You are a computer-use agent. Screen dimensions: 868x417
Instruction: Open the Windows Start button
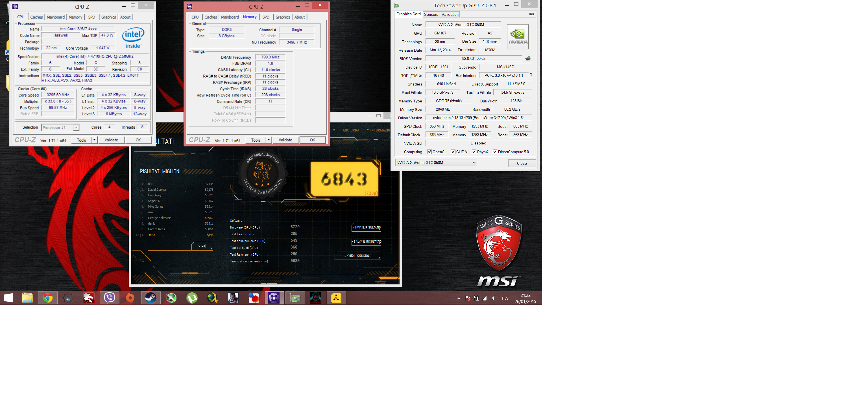(x=8, y=298)
